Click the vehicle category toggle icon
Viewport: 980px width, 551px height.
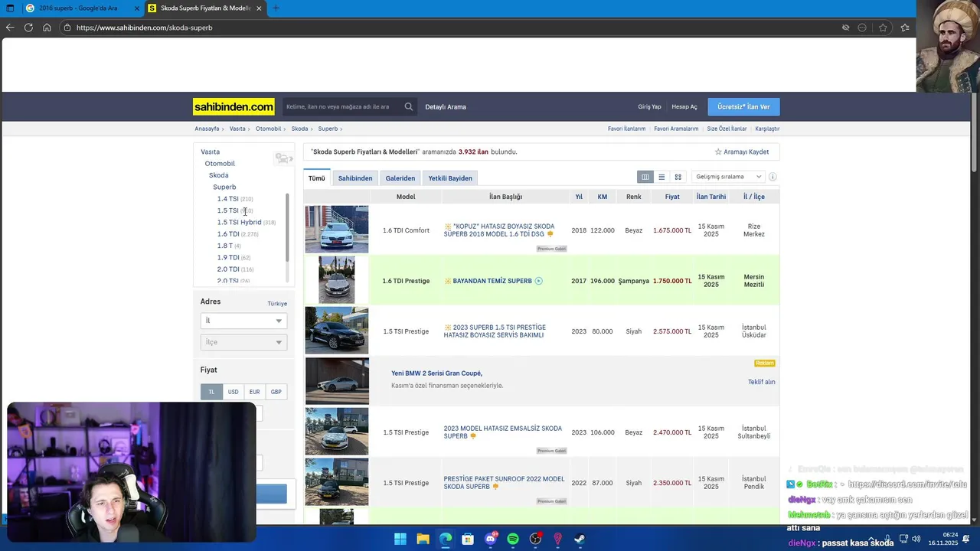click(284, 158)
